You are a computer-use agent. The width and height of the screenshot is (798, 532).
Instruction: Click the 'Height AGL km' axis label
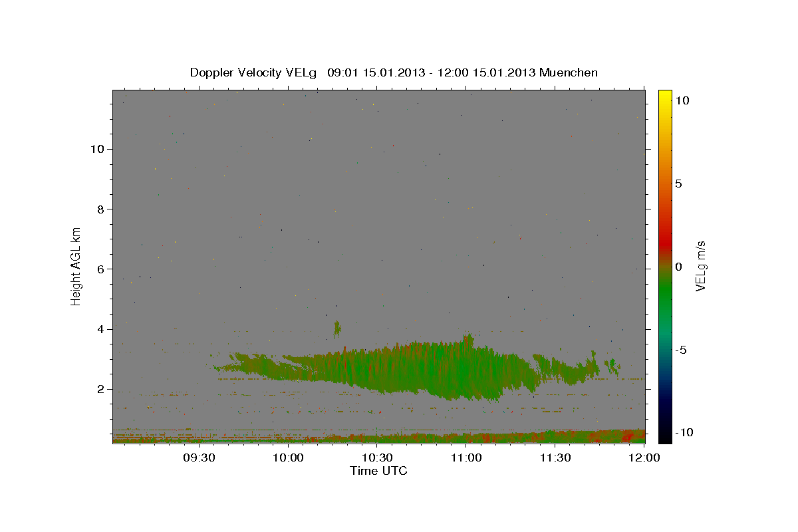pos(76,265)
